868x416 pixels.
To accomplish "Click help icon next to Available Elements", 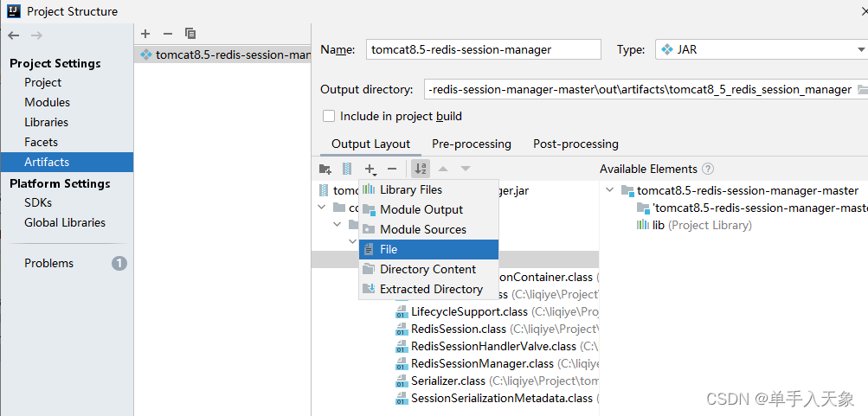I will pyautogui.click(x=707, y=170).
